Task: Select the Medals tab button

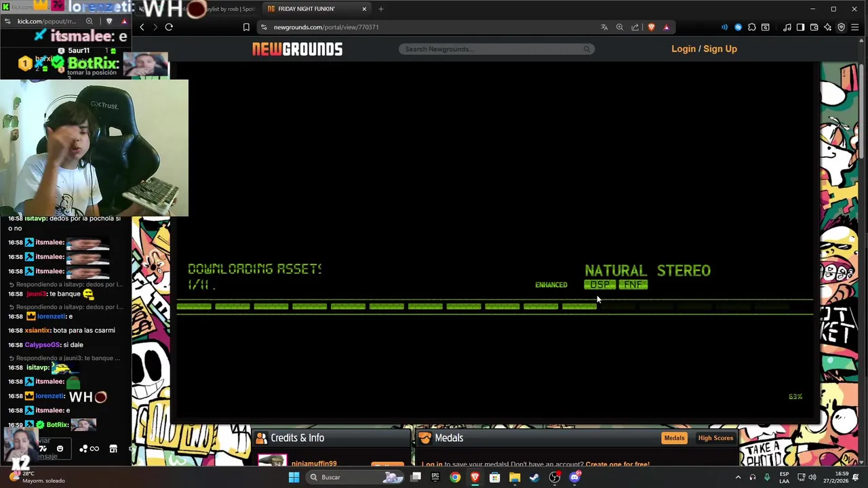Action: [674, 438]
